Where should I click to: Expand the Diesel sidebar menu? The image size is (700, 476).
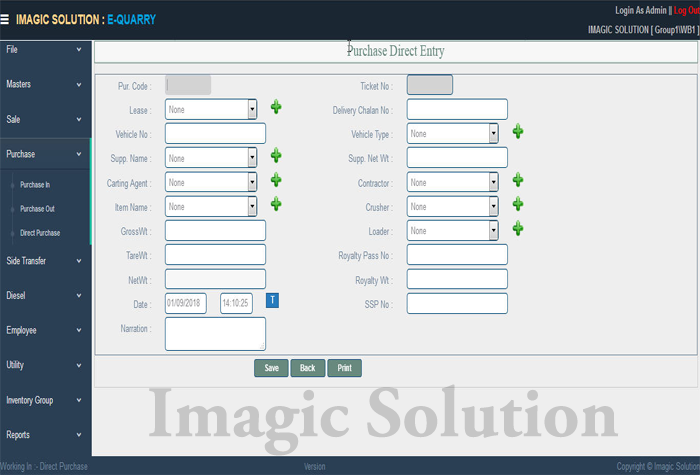pyautogui.click(x=45, y=296)
